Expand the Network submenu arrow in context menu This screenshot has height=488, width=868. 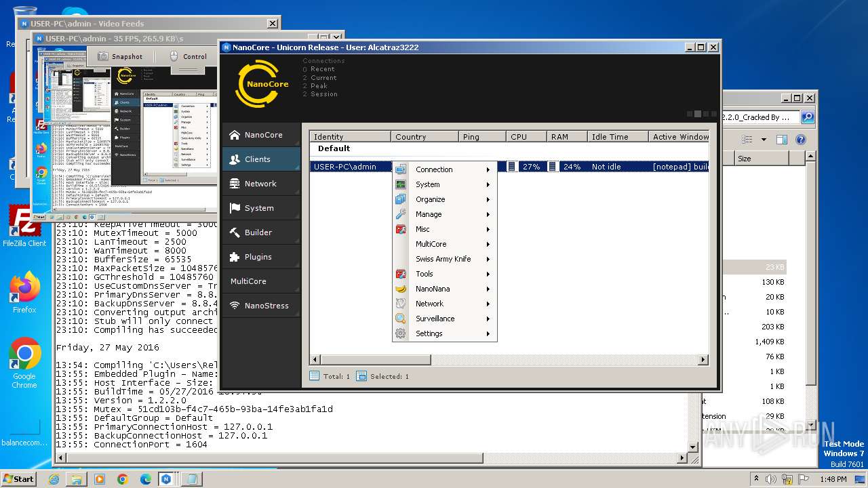click(x=488, y=304)
